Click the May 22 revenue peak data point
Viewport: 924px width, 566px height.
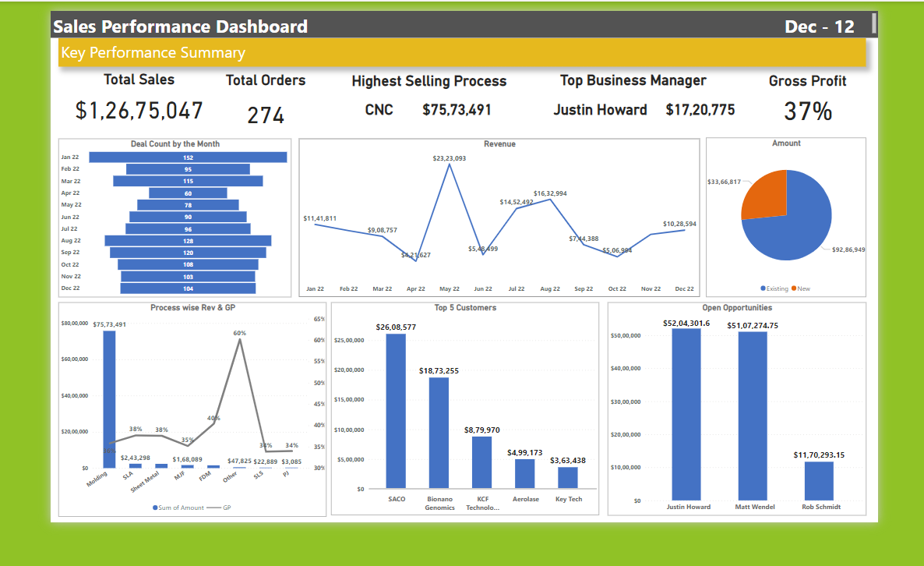[450, 164]
